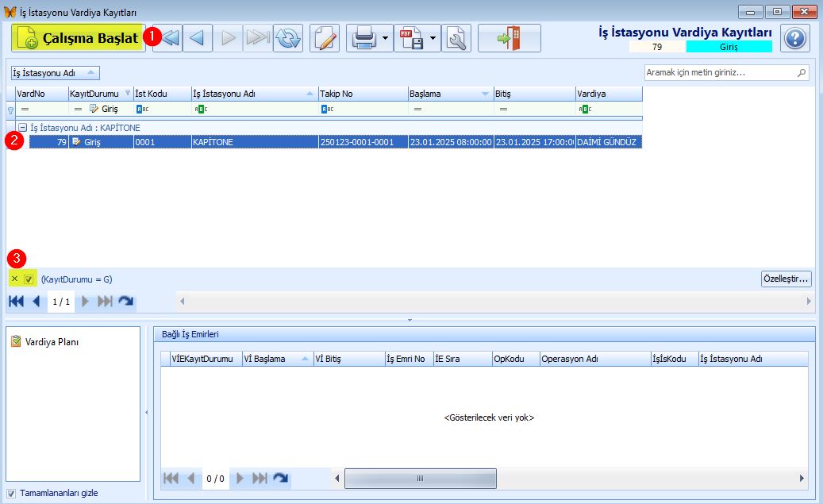The image size is (823, 504).
Task: Click lower grid horizontal scrollbar thumb
Action: tap(421, 479)
